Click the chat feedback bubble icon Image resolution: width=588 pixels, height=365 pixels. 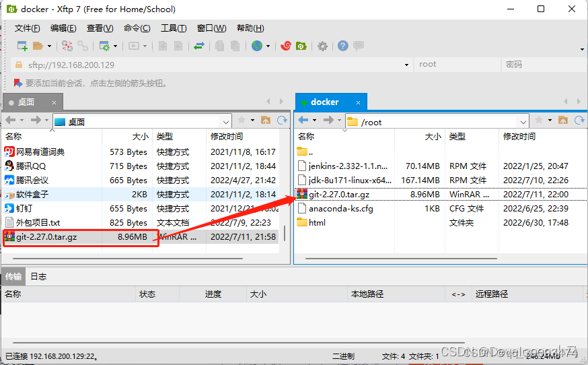tap(359, 46)
